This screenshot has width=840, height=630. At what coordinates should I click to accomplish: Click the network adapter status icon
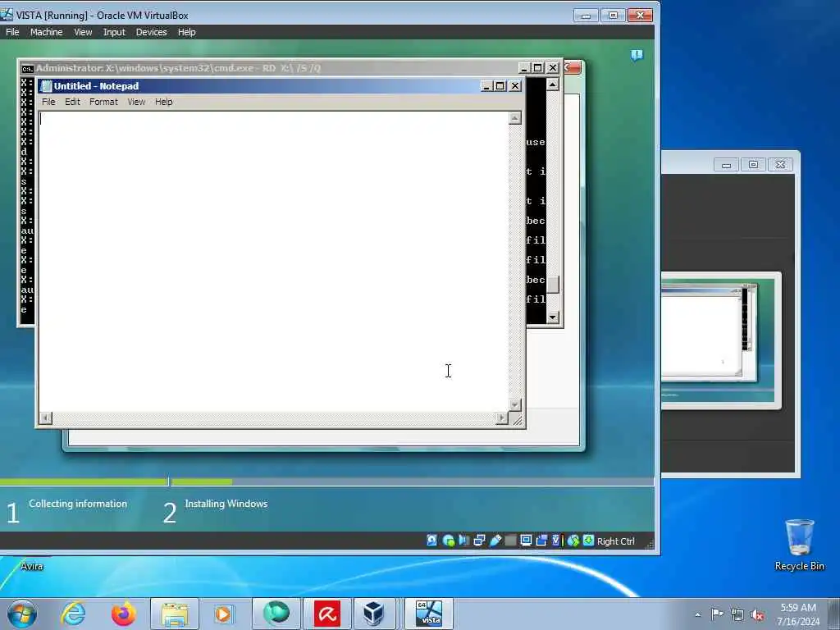[479, 541]
